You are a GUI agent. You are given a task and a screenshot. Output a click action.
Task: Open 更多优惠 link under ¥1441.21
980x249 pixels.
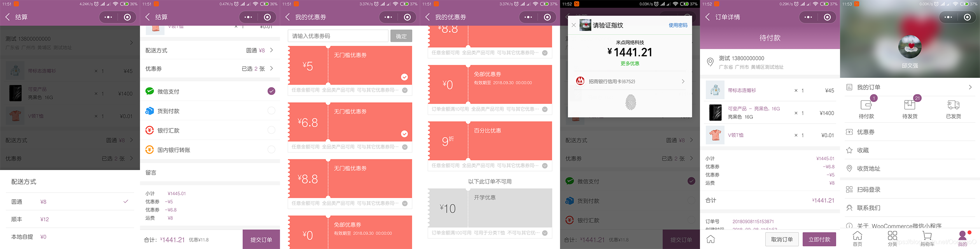tap(630, 63)
